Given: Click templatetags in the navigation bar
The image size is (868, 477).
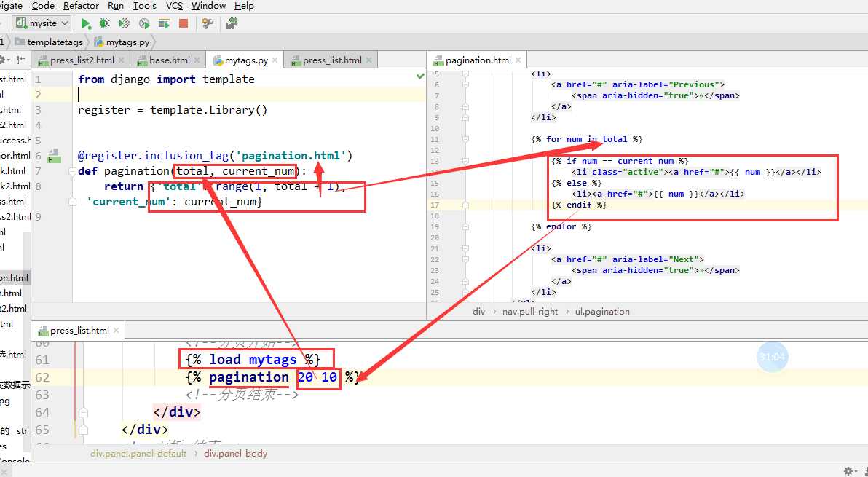Looking at the screenshot, I should tap(55, 42).
